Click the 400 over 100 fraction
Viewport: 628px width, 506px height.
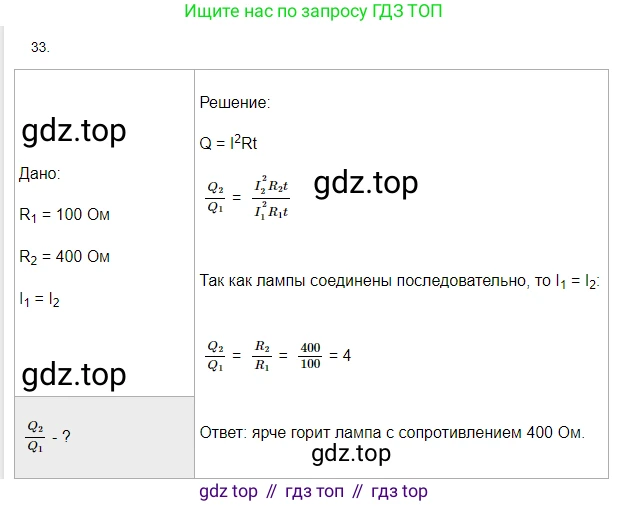[307, 355]
